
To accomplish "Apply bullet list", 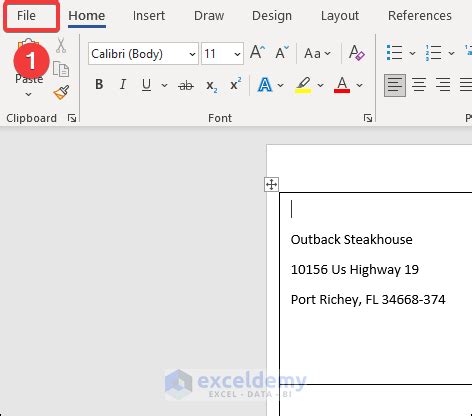I will [x=394, y=53].
